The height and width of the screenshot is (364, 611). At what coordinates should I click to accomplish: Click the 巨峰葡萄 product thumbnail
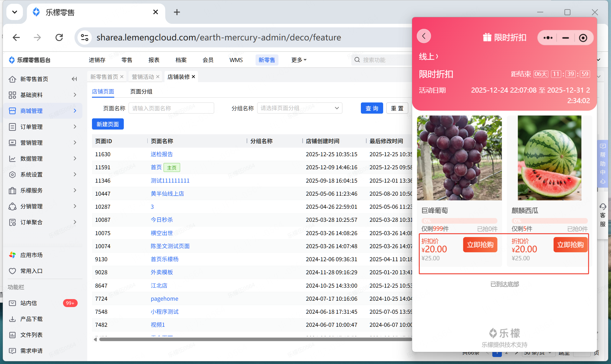coord(459,158)
